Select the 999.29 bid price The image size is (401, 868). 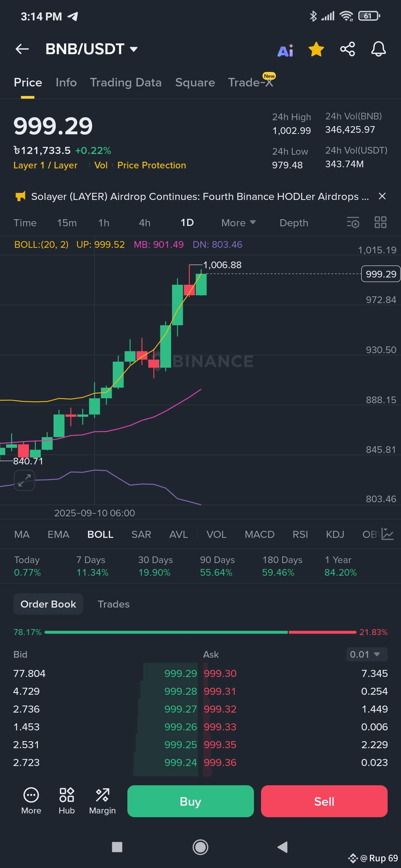[x=180, y=673]
